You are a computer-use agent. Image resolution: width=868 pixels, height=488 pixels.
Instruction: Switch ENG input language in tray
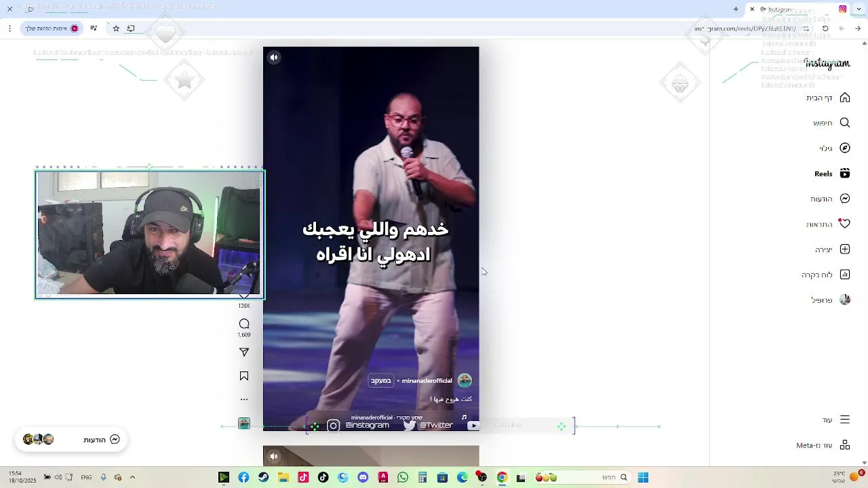tap(86, 478)
